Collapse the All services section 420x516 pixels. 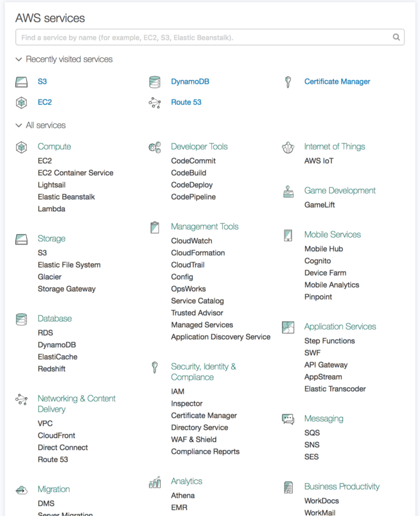click(x=19, y=126)
